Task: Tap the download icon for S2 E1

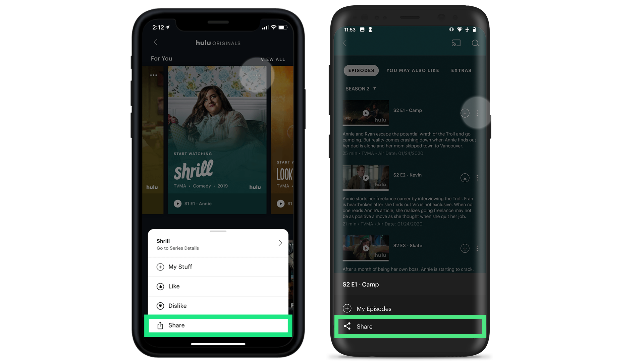Action: (x=465, y=113)
